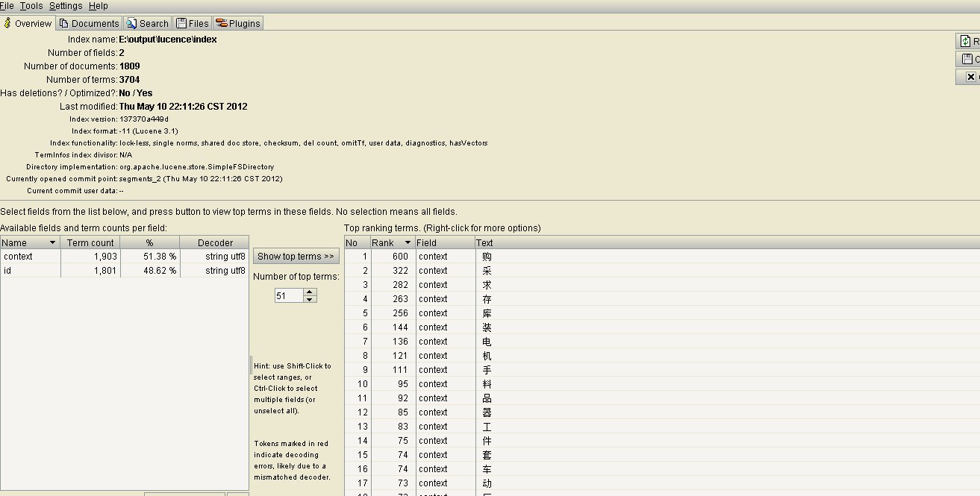The width and height of the screenshot is (980, 496).
Task: Click the Decoder column header
Action: tap(215, 242)
